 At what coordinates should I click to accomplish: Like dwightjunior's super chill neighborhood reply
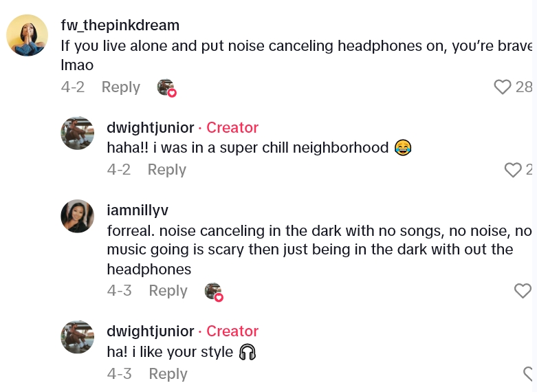[513, 170]
